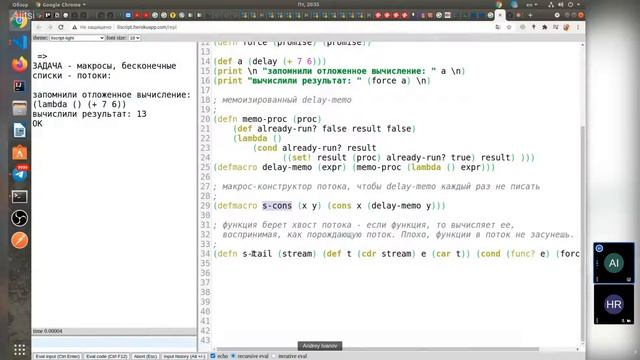Open Ubuntu Software from the dock

(19, 153)
